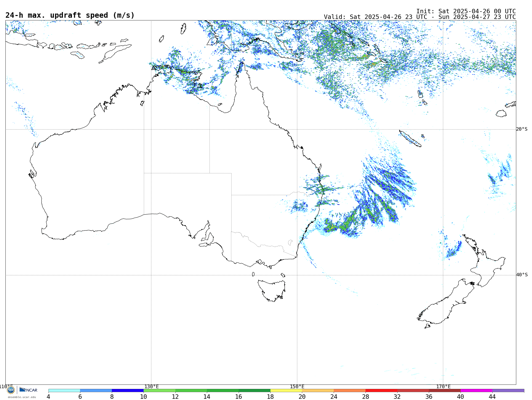Click the colorbar tick label 32
This screenshot has height=400, width=532.
[x=397, y=397]
